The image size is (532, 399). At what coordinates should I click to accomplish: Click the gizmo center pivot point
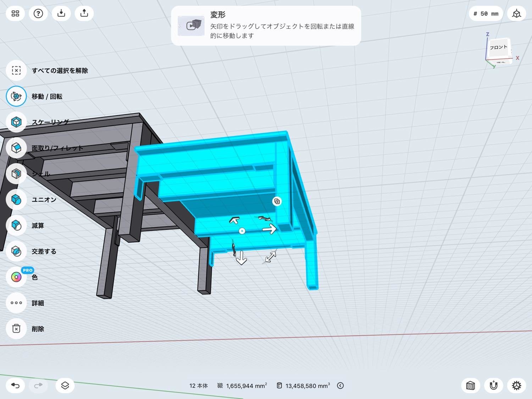point(242,231)
